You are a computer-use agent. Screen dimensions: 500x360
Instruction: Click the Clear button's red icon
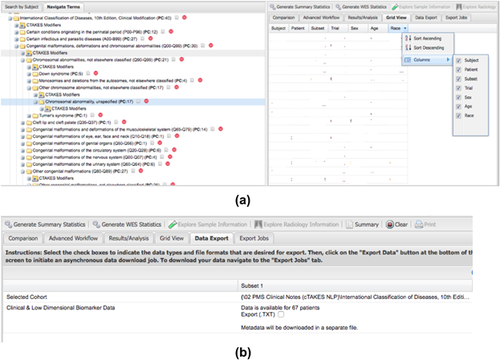(x=389, y=224)
